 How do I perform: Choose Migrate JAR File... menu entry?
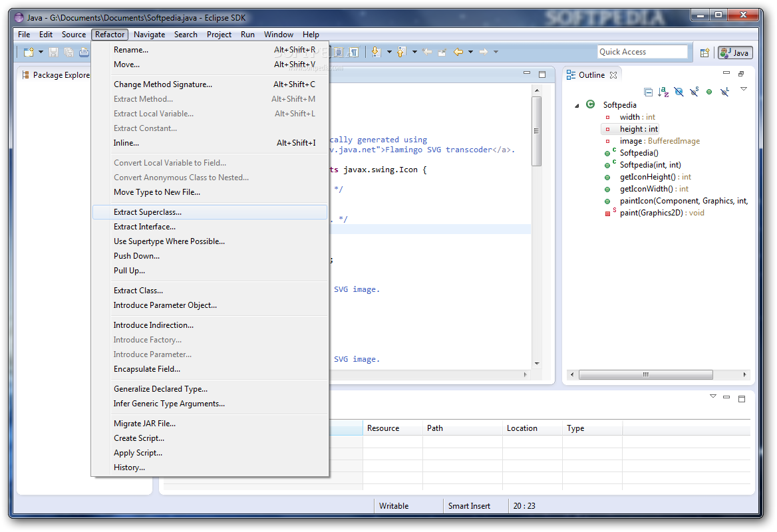coord(210,424)
